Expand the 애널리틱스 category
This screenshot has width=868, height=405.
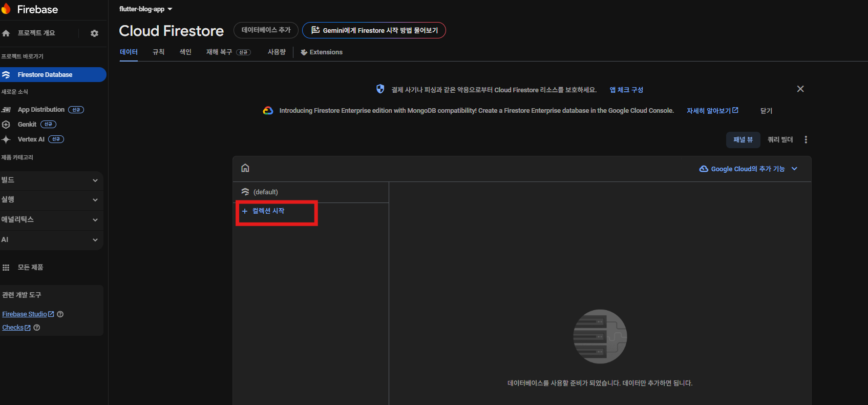51,220
